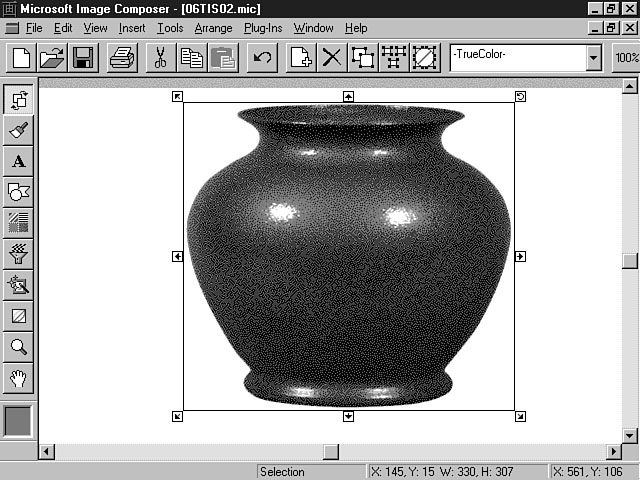This screenshot has width=640, height=480.
Task: Open the Tools menu
Action: 170,28
